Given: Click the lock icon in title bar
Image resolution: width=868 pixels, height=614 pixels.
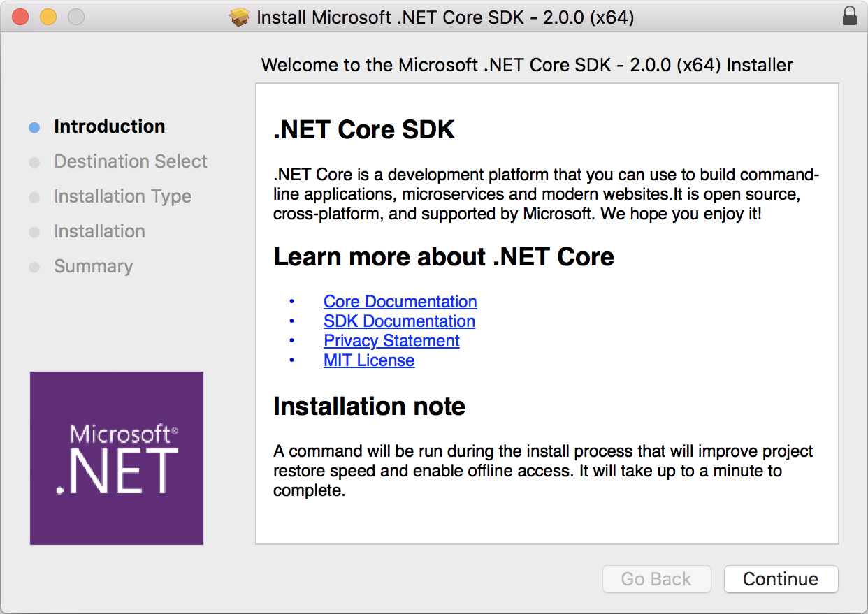Looking at the screenshot, I should coord(849,17).
